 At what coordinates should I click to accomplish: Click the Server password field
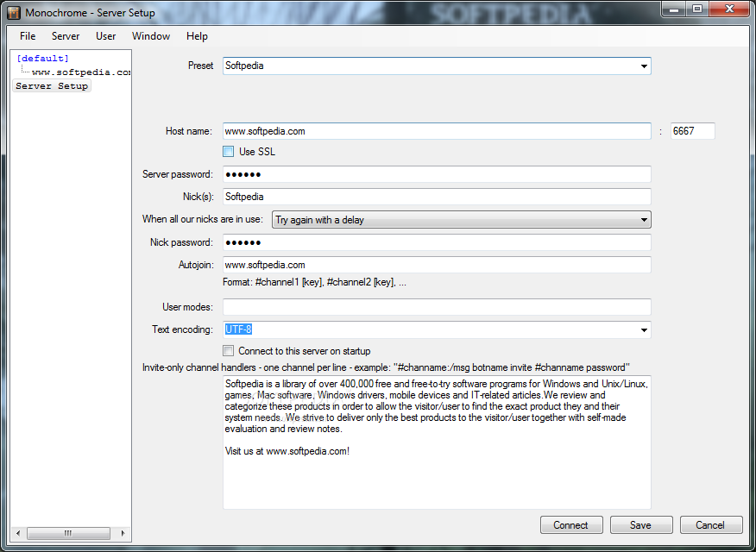coord(437,174)
